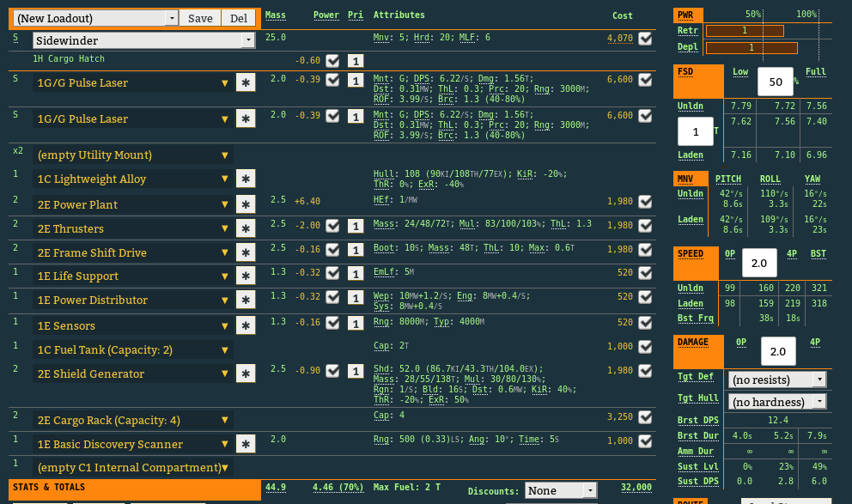This screenshot has height=504, width=852.
Task: Open modification asterisk for 2E Frame Shift Drive
Action: (246, 252)
